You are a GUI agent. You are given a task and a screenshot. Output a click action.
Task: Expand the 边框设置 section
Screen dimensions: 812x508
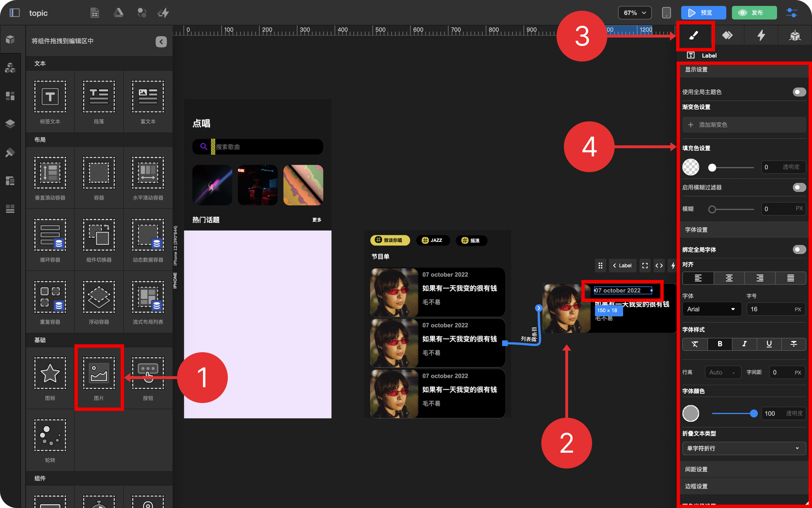[x=744, y=486]
